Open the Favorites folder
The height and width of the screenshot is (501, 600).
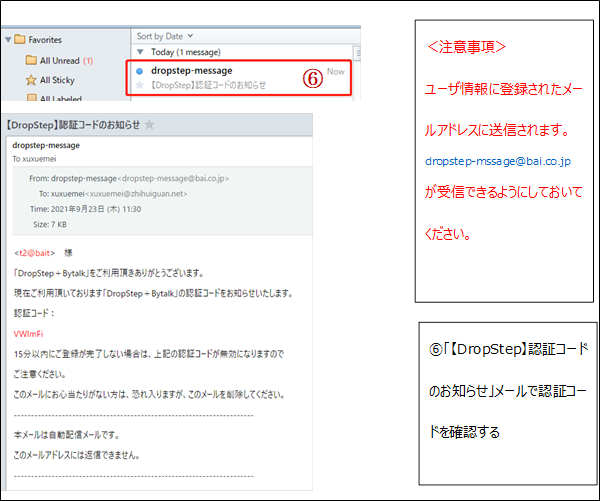[x=45, y=39]
